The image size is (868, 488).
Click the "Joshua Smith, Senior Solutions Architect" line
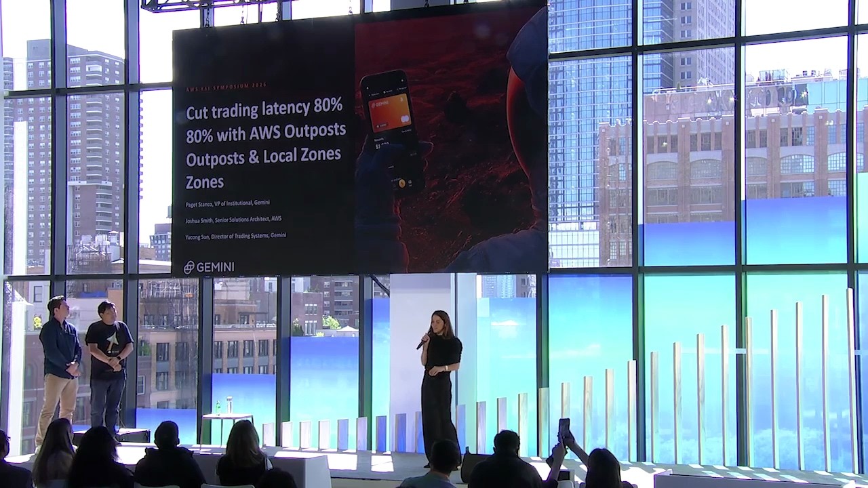click(x=233, y=220)
